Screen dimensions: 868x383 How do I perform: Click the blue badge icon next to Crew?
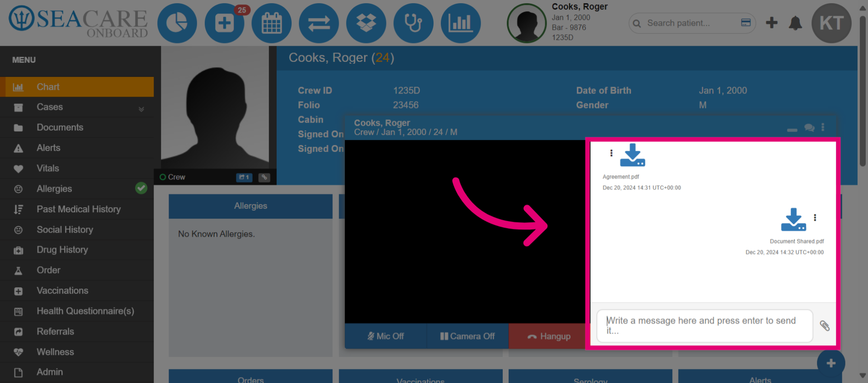click(x=244, y=177)
